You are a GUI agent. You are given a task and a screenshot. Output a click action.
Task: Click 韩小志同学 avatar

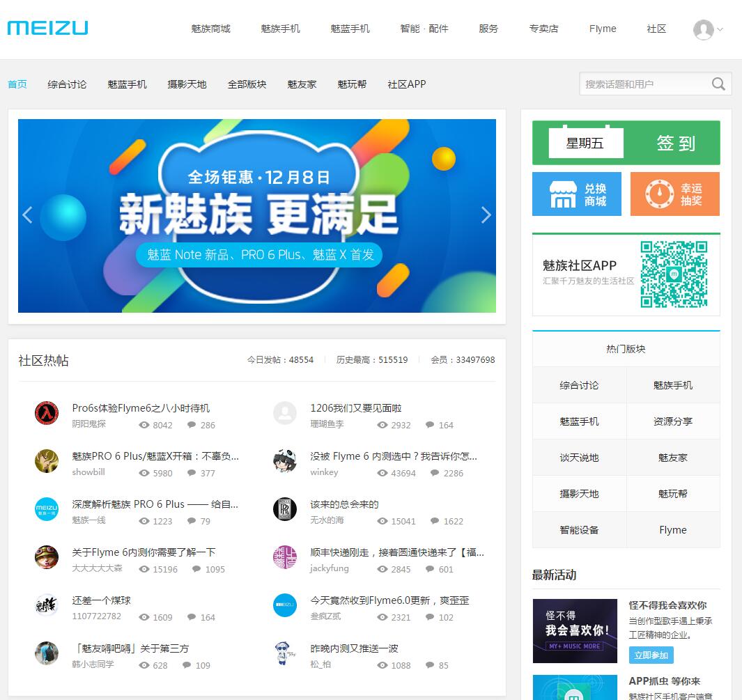pos(47,653)
